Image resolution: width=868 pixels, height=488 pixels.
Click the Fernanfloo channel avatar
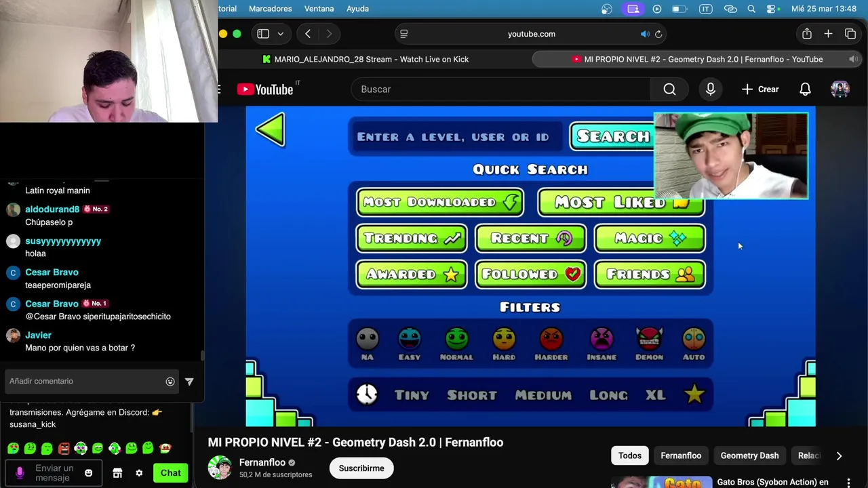coord(220,468)
